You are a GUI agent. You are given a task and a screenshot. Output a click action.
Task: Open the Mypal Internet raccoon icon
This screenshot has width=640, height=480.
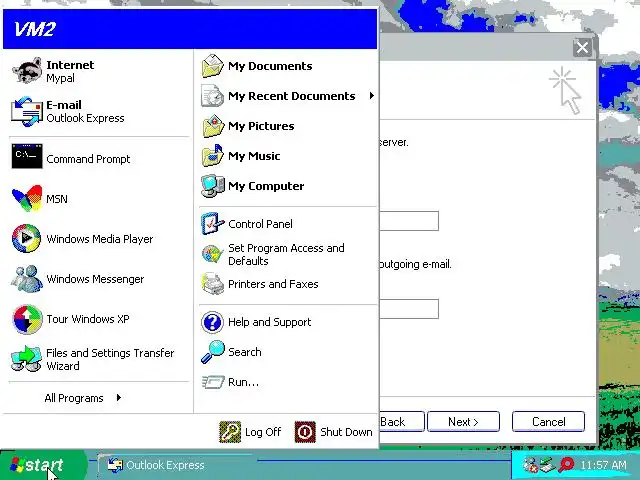pyautogui.click(x=27, y=71)
